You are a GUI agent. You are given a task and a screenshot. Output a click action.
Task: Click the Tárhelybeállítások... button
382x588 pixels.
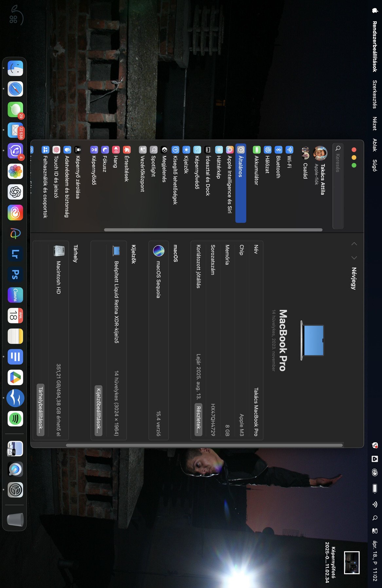click(41, 410)
